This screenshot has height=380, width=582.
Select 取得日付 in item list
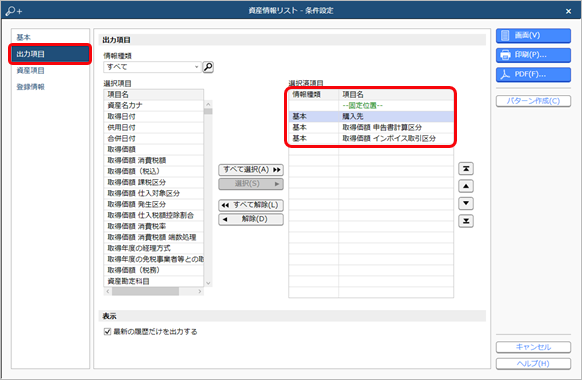[x=154, y=117]
